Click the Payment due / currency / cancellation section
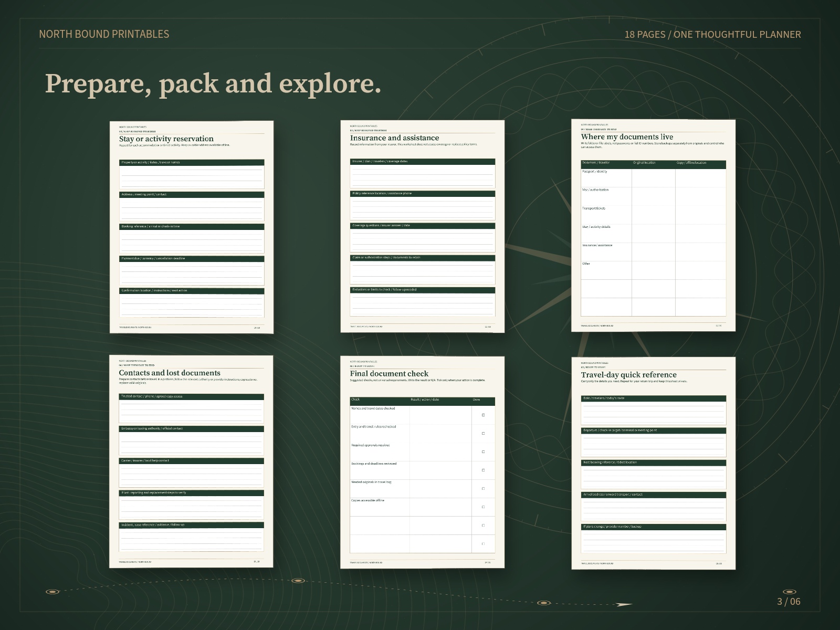 pyautogui.click(x=192, y=258)
